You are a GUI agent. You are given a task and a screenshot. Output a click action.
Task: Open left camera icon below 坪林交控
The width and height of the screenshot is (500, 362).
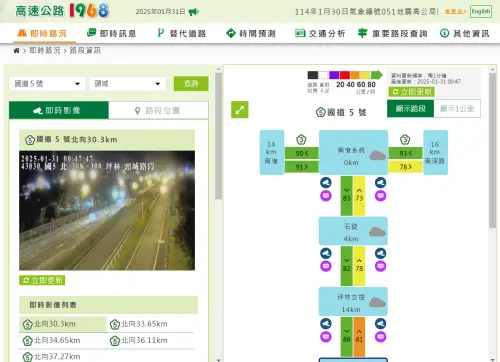326,324
